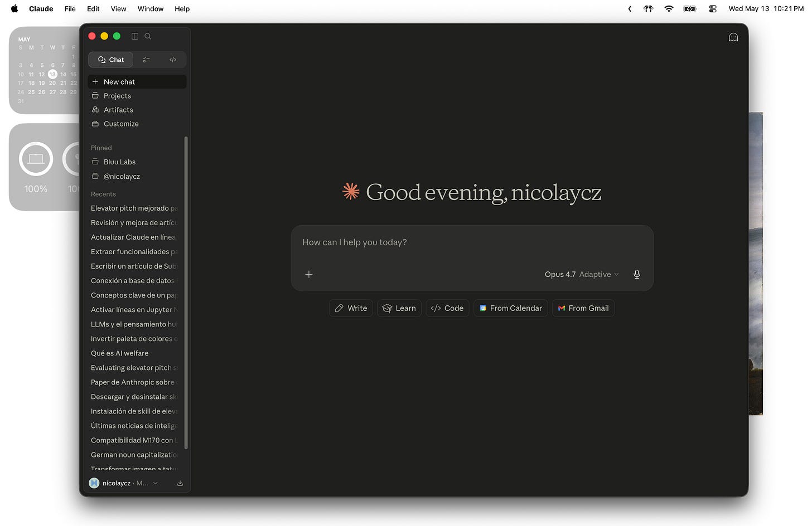This screenshot has height=526, width=812.
Task: Open pinned project @nicolaycz
Action: pyautogui.click(x=137, y=177)
